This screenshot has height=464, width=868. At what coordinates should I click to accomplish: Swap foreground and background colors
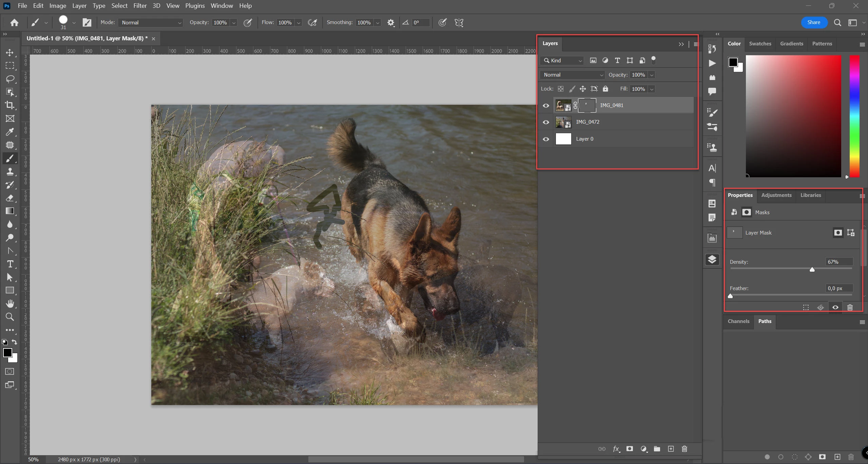click(14, 342)
